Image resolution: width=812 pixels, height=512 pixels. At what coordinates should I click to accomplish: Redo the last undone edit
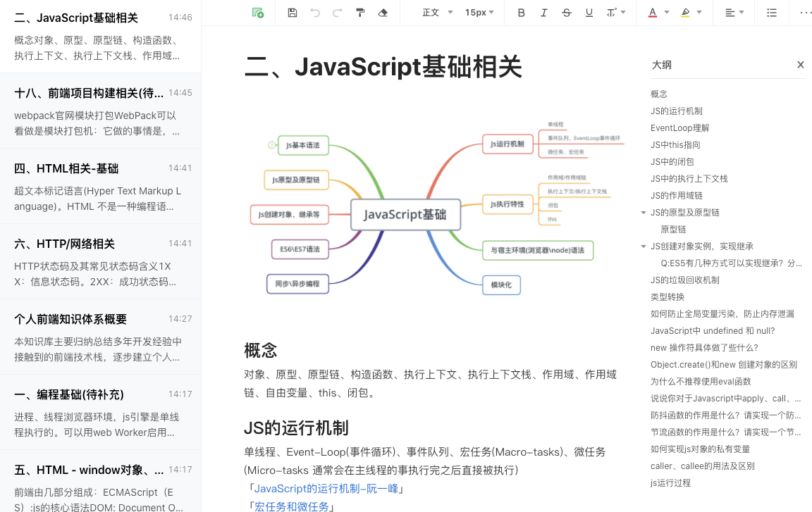[338, 13]
